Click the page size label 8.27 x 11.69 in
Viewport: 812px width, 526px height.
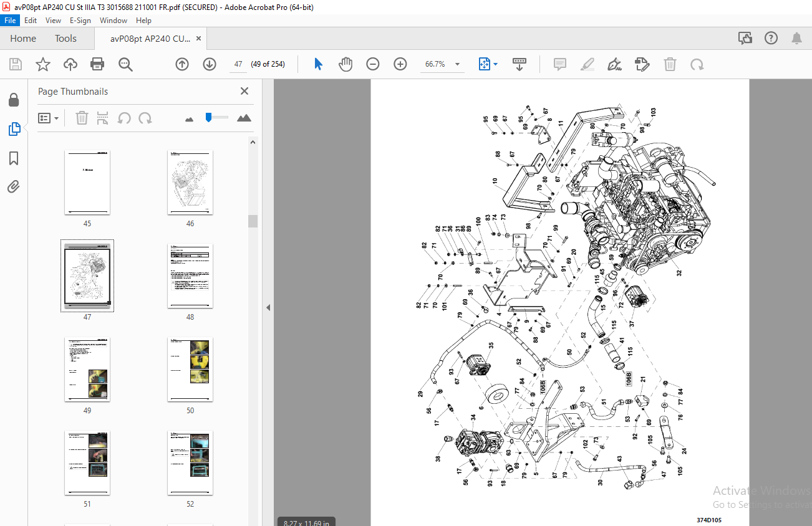tap(306, 522)
